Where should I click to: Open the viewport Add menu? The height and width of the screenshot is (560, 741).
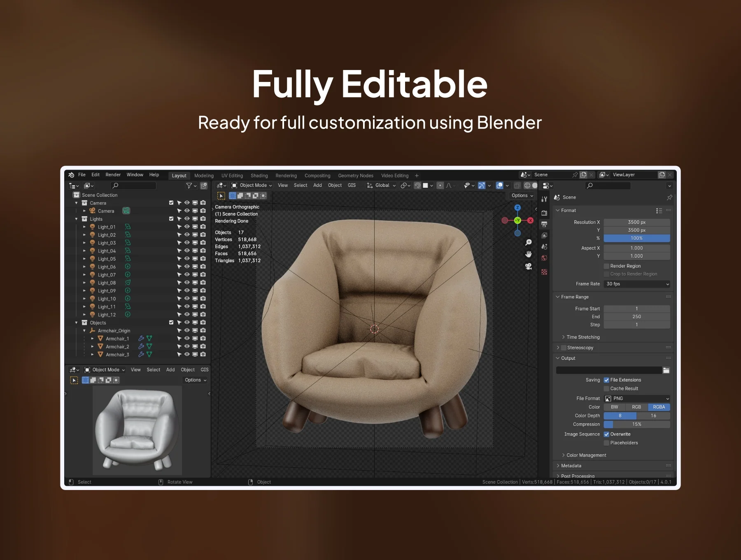coord(317,186)
